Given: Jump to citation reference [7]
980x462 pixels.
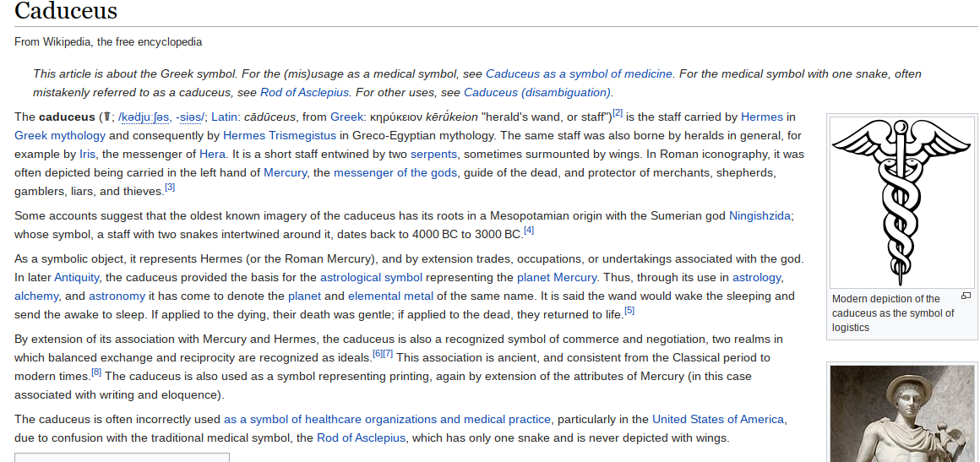Looking at the screenshot, I should pyautogui.click(x=388, y=354).
